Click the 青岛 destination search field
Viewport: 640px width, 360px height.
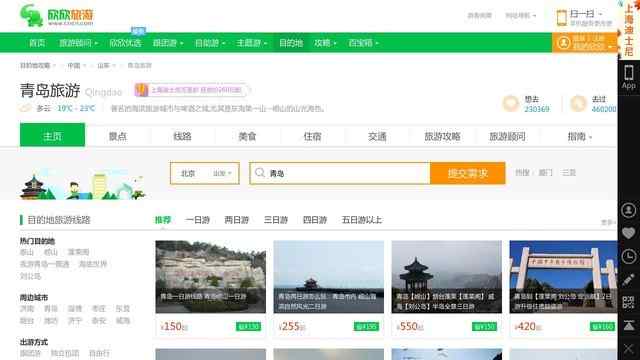pyautogui.click(x=340, y=173)
